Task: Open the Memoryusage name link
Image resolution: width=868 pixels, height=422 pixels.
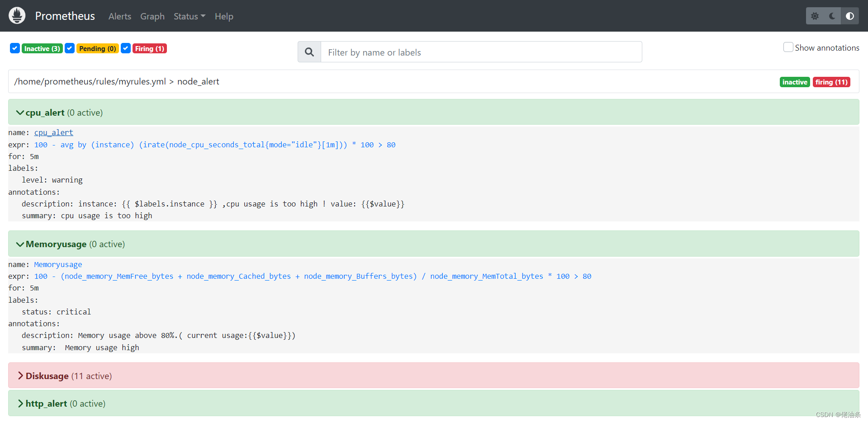Action: coord(58,264)
